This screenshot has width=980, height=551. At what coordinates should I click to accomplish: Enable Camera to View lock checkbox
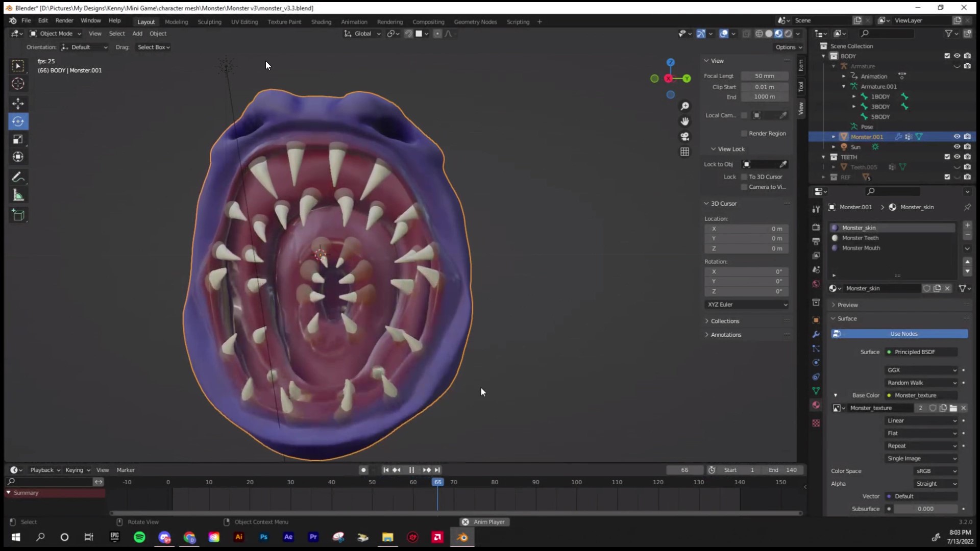[x=744, y=187]
